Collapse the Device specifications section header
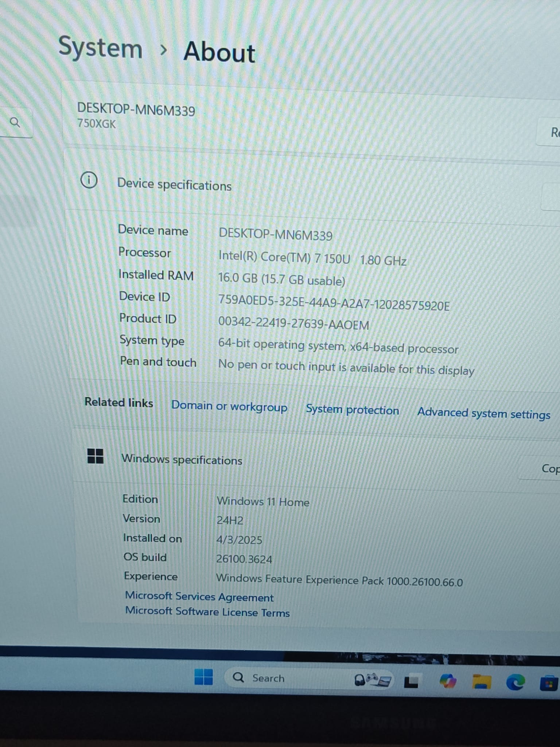Screen dimensions: 560x747 point(314,185)
